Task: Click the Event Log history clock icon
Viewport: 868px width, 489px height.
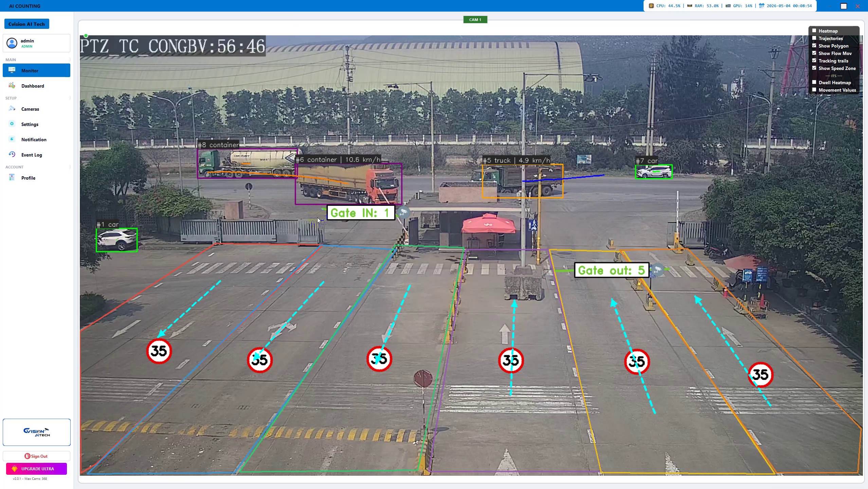Action: tap(12, 155)
